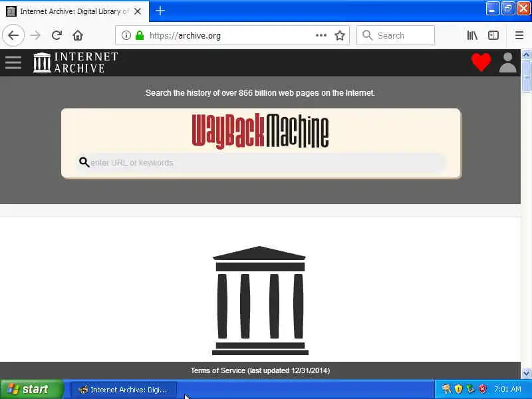Open a new tab with plus button

pyautogui.click(x=160, y=11)
